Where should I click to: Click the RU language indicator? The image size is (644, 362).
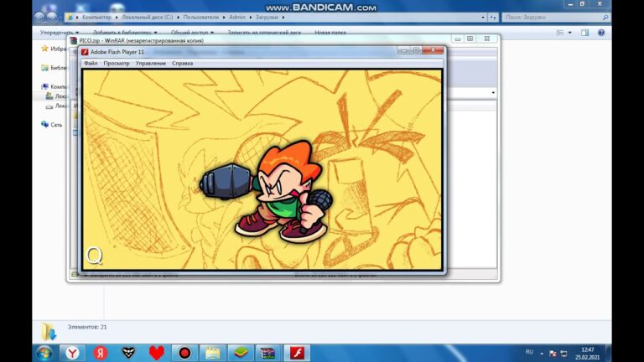point(529,352)
